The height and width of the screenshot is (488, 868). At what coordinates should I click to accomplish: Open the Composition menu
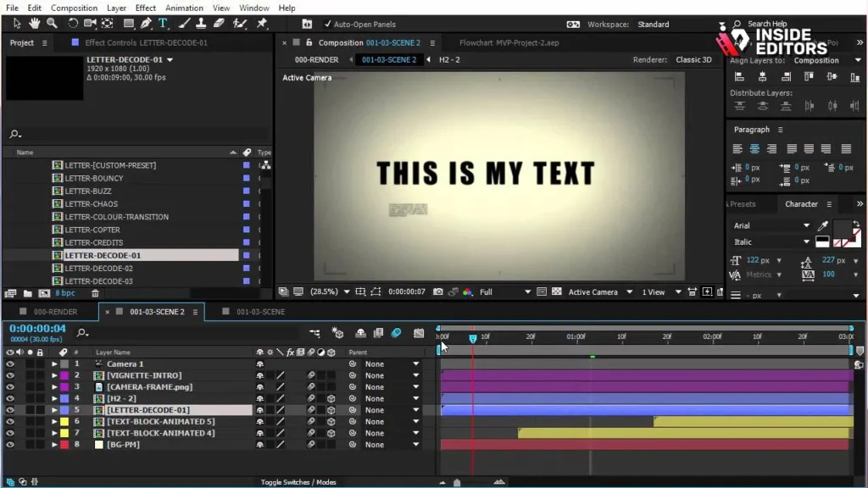[75, 8]
